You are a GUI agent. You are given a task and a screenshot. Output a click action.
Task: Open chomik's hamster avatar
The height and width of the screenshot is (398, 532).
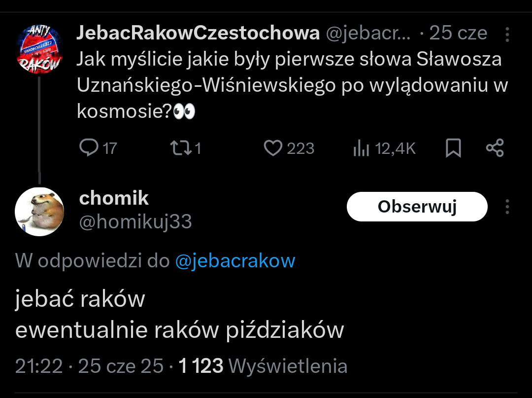(x=39, y=212)
